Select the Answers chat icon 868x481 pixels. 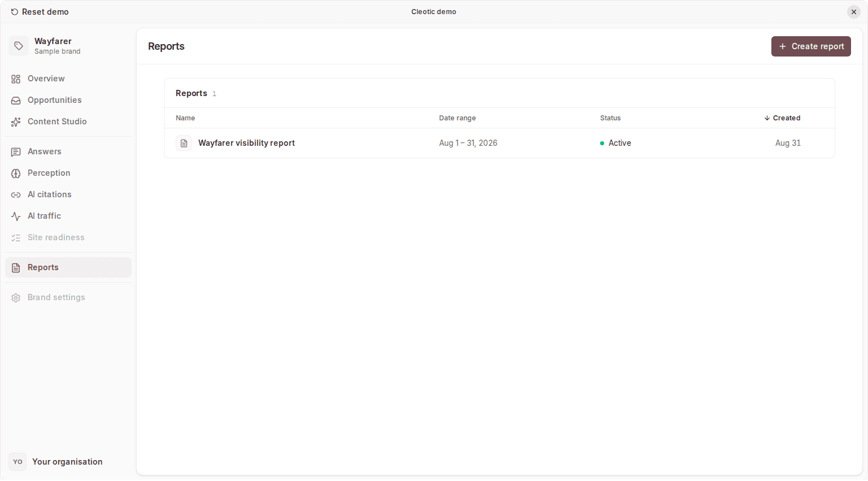point(16,152)
